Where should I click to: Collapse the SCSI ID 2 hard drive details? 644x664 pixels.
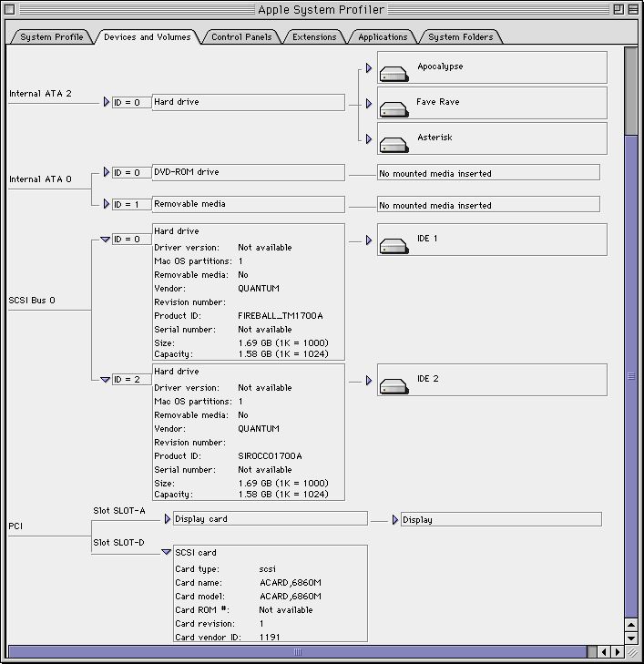pyautogui.click(x=106, y=380)
